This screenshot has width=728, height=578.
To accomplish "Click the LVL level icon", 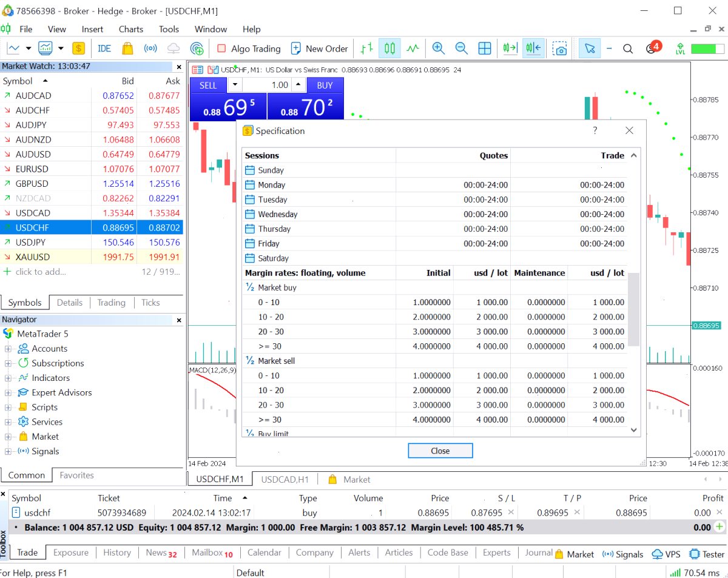I will [680, 49].
